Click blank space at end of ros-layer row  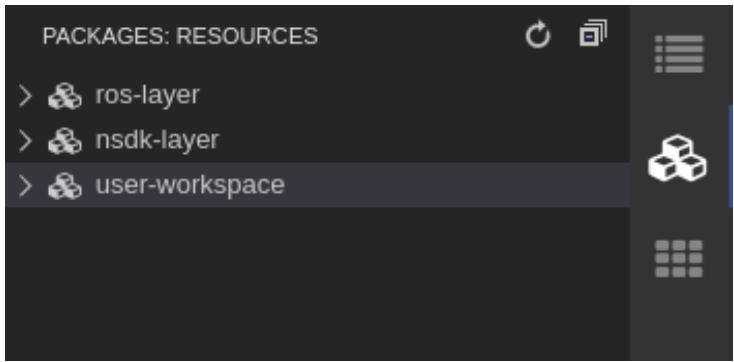pos(414,96)
